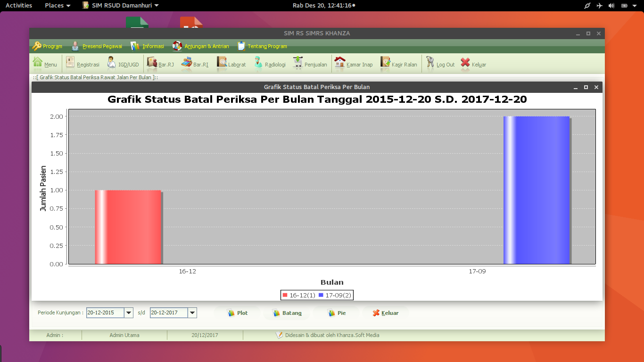Click the Pie chart button
644x362 pixels.
337,313
